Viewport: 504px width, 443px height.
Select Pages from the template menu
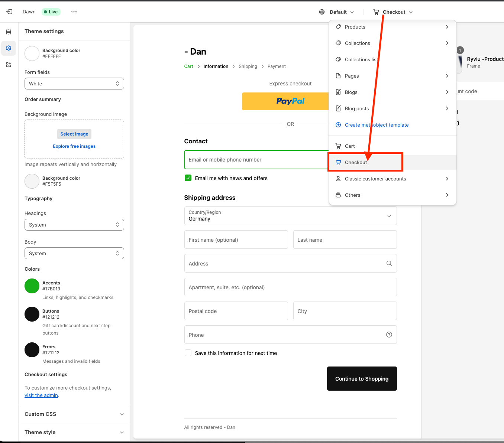point(392,76)
